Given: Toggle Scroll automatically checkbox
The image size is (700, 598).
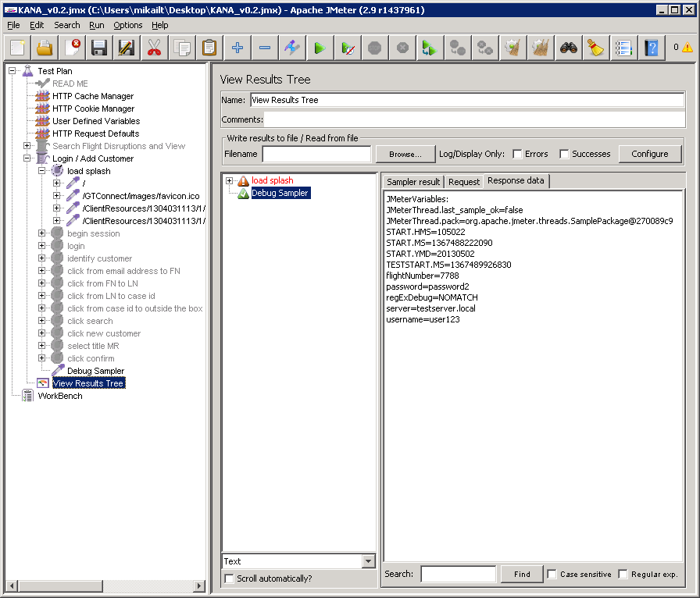Looking at the screenshot, I should click(229, 578).
